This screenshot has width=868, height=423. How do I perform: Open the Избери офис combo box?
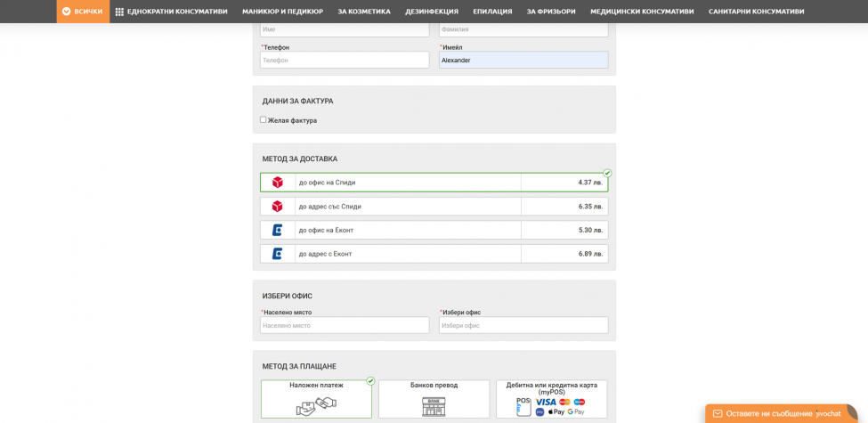click(x=523, y=326)
